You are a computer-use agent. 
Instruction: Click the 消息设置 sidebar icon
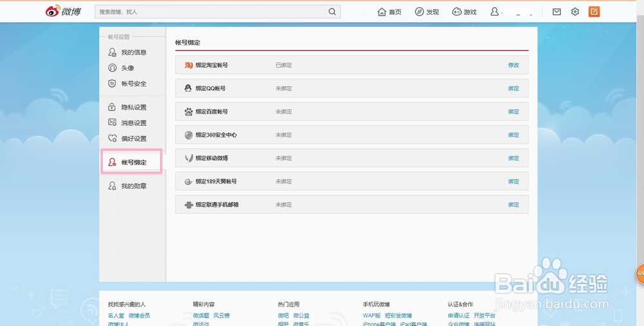[x=112, y=123]
